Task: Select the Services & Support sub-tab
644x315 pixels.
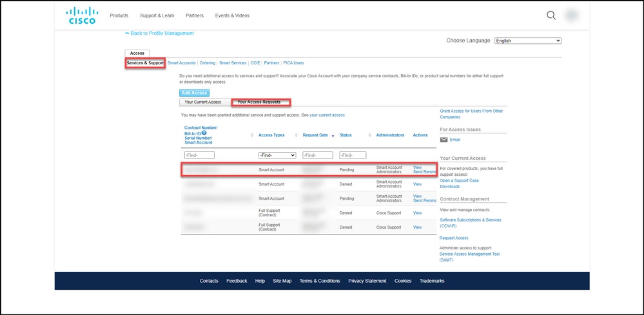Action: coord(146,63)
